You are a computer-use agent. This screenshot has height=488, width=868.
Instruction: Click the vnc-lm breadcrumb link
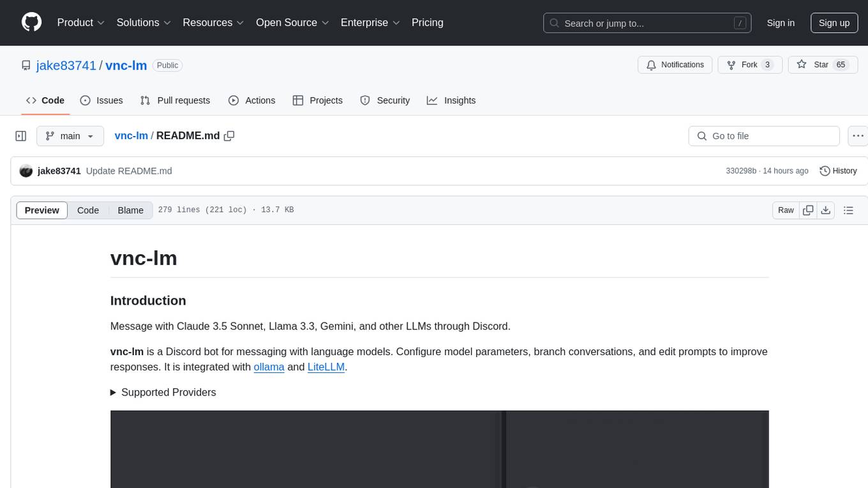131,135
